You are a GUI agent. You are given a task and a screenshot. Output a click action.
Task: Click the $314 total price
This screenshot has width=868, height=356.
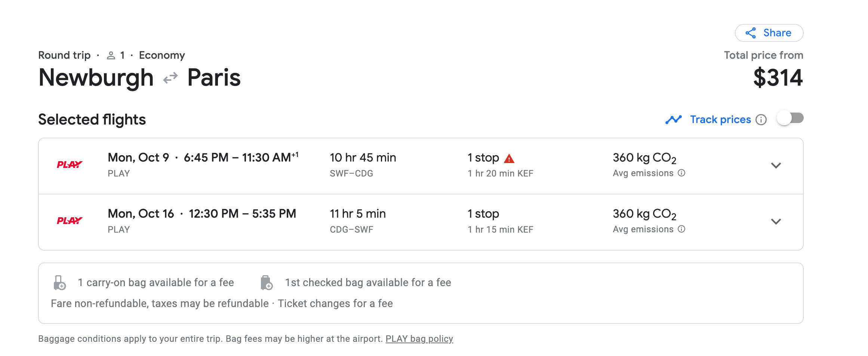click(778, 78)
